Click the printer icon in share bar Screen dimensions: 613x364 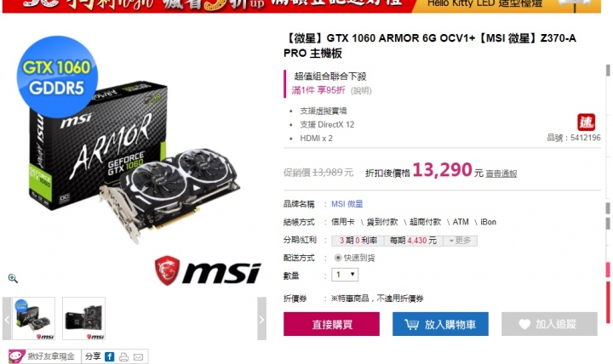pos(124,356)
